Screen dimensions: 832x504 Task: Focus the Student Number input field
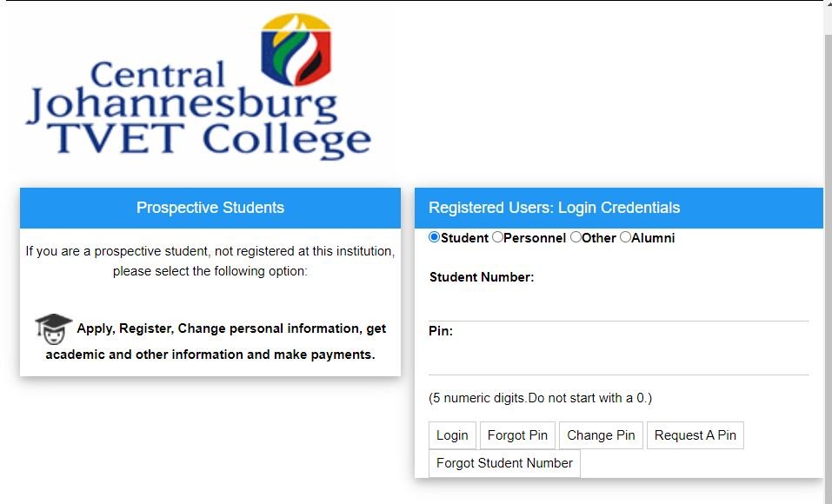[x=618, y=307]
